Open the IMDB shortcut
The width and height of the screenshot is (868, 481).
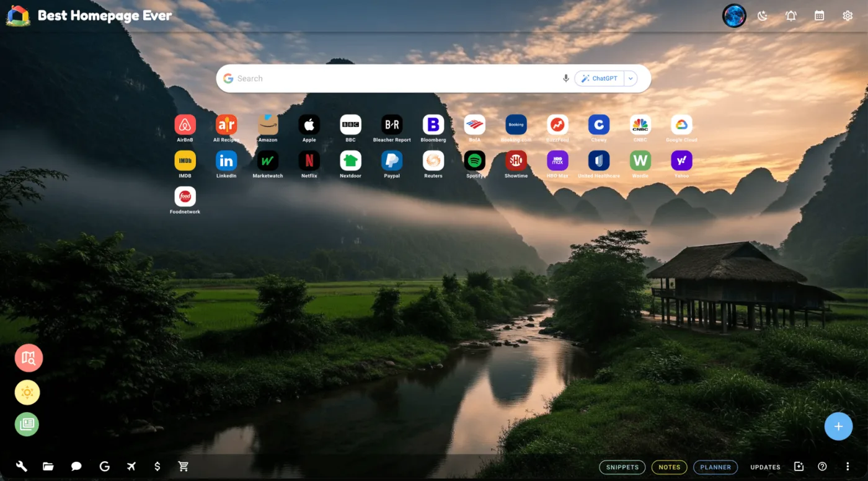tap(185, 161)
